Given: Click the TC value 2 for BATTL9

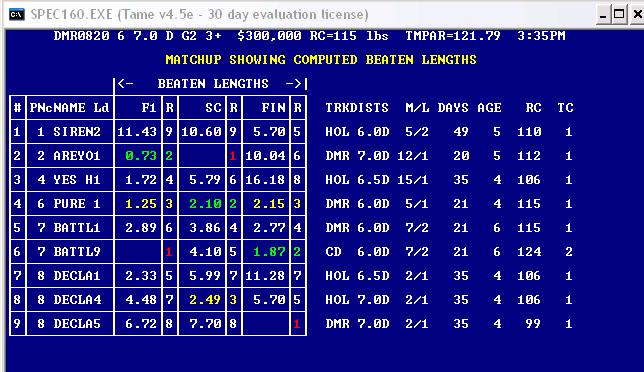Looking at the screenshot, I should [x=569, y=252].
